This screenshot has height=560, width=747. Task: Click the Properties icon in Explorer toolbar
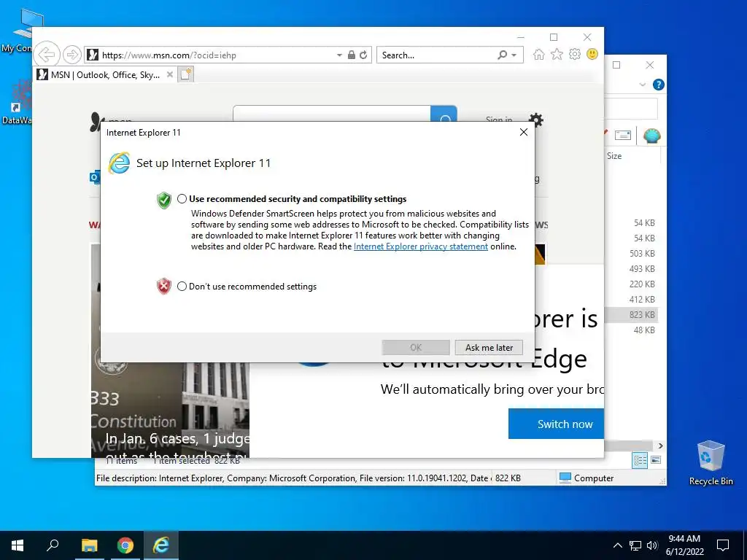tap(623, 136)
